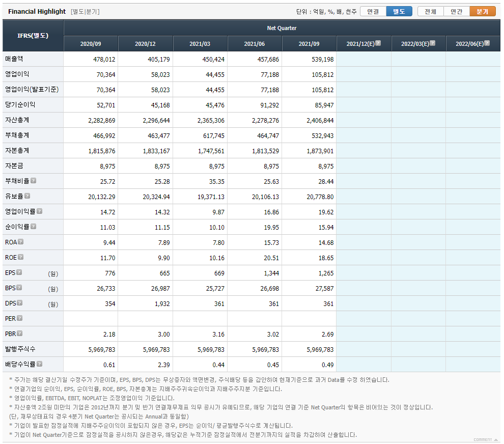Viewport: 504px width, 444px height.
Task: Click the sales value 539,198
Action: point(323,60)
